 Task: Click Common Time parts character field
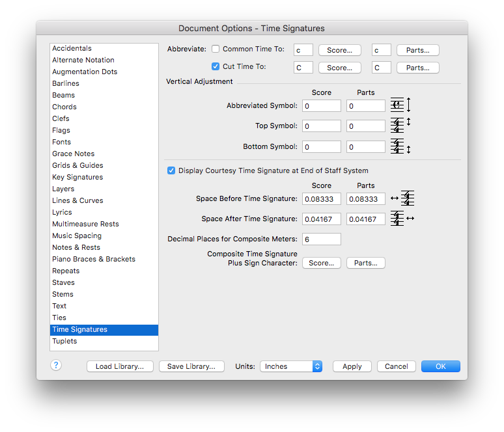tap(381, 50)
